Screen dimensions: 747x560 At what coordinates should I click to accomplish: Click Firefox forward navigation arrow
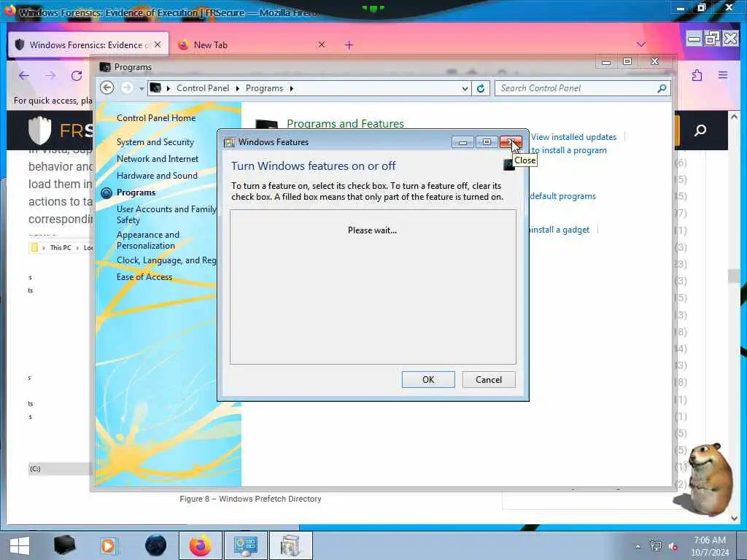[50, 75]
